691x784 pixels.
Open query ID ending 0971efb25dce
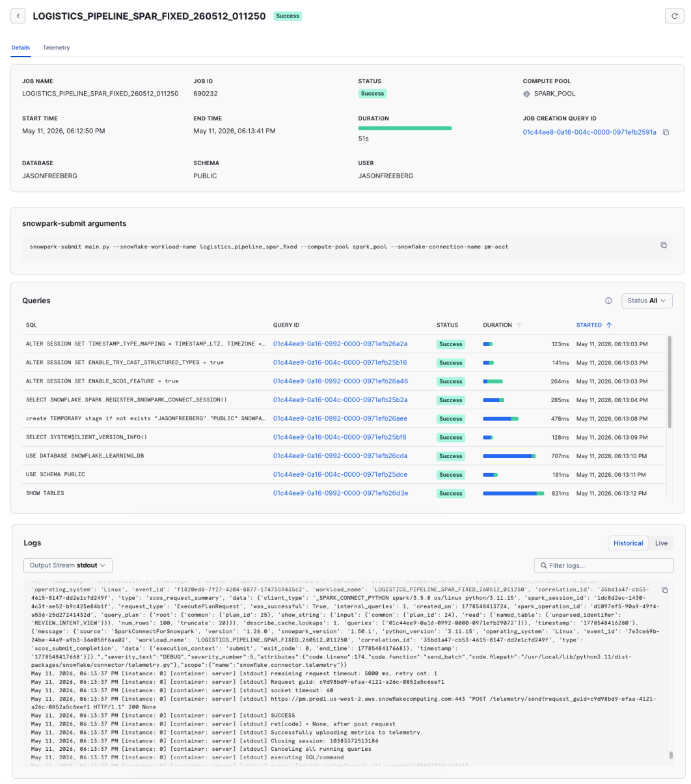(340, 475)
